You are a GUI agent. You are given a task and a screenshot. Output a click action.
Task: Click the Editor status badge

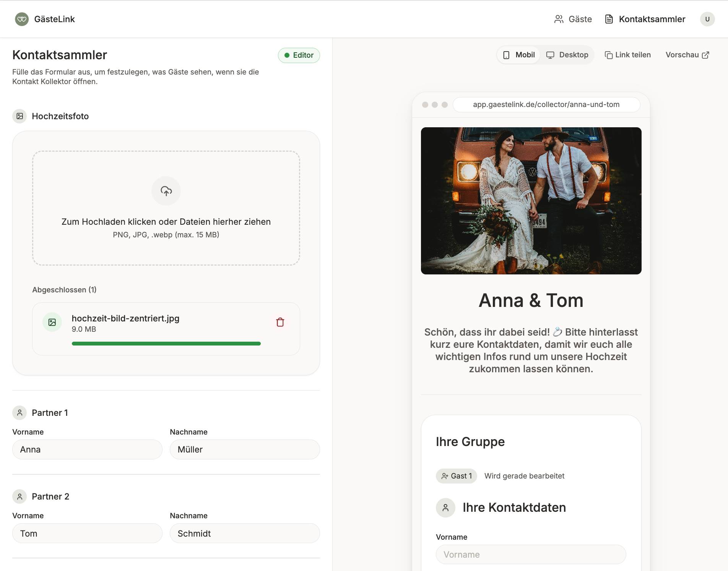click(299, 55)
